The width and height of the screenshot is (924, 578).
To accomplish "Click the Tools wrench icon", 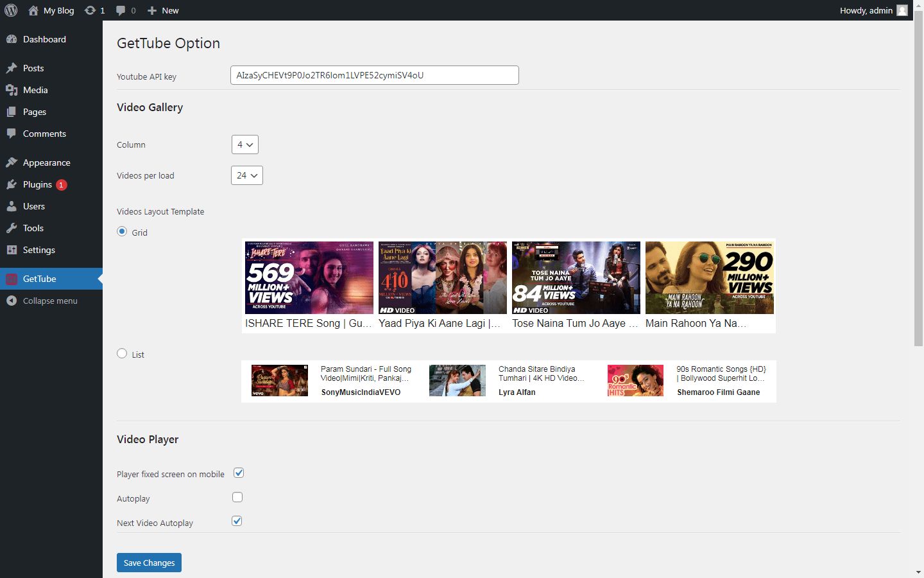I will point(12,228).
